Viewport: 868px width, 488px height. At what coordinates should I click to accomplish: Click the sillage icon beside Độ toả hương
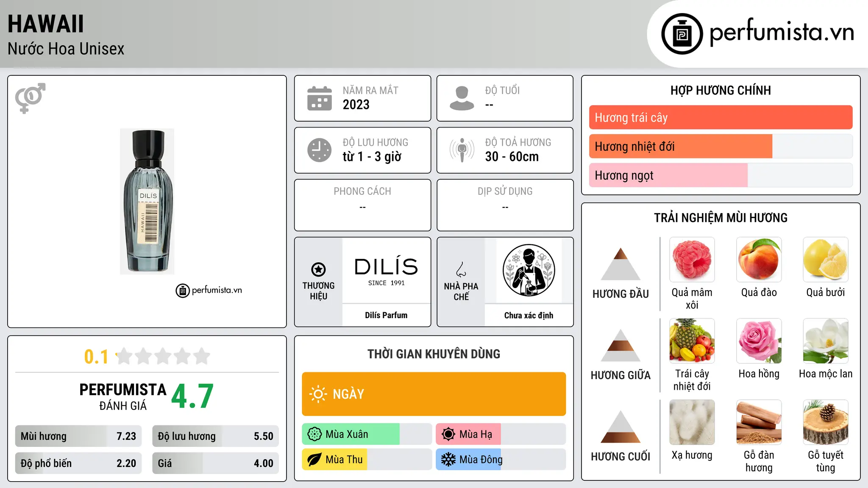[x=462, y=150]
